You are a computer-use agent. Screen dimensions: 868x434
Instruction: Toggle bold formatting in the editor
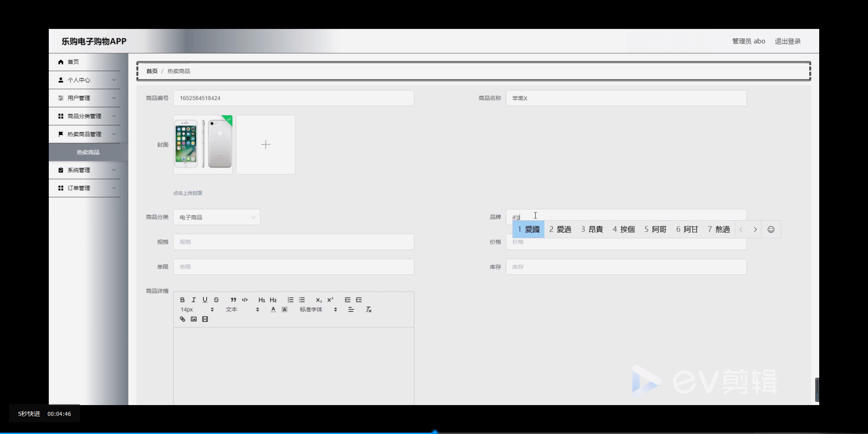click(182, 300)
